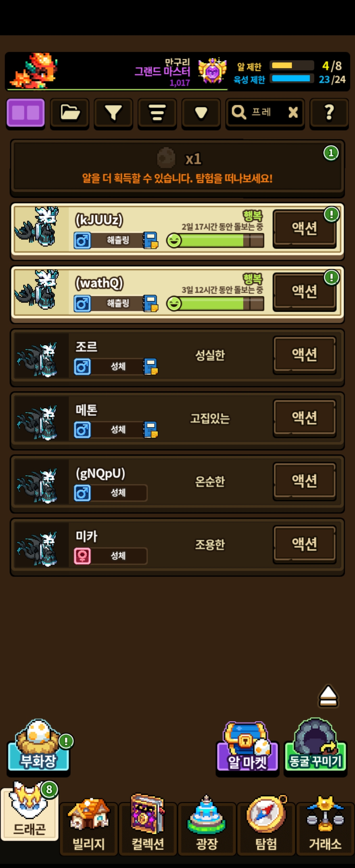Expand the down-arrow dropdown in toolbar
The image size is (355, 868).
(x=201, y=113)
